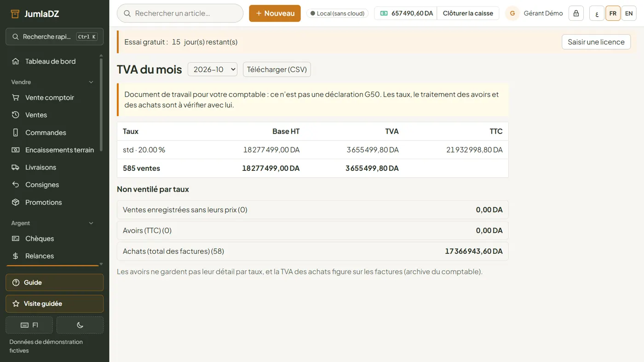Open Vente comptoir cart icon
Image resolution: width=644 pixels, height=362 pixels.
click(16, 98)
